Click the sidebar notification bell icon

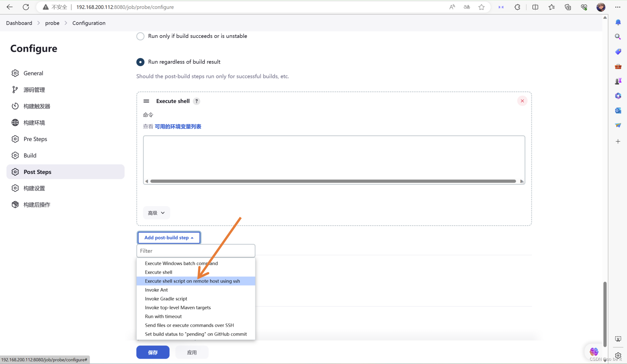pos(618,22)
